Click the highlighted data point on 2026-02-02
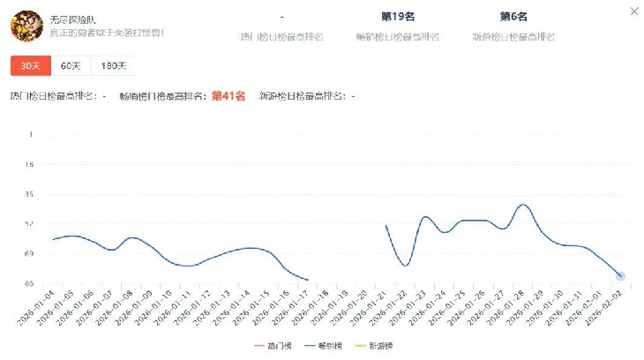 point(620,276)
